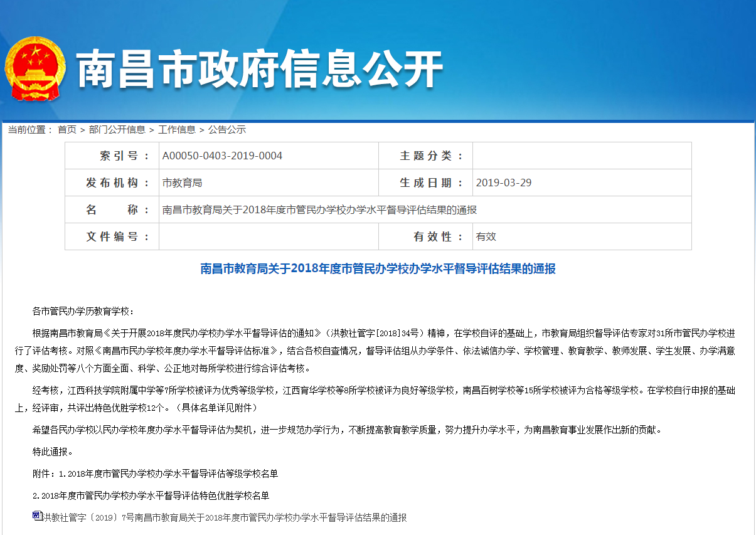The width and height of the screenshot is (756, 535).
Task: Click the document name in the 名称 row
Action: [x=319, y=209]
